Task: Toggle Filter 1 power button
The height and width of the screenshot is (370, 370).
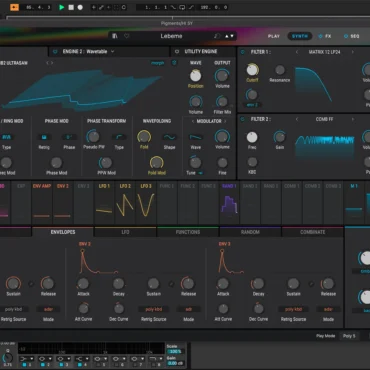Action: click(x=243, y=52)
